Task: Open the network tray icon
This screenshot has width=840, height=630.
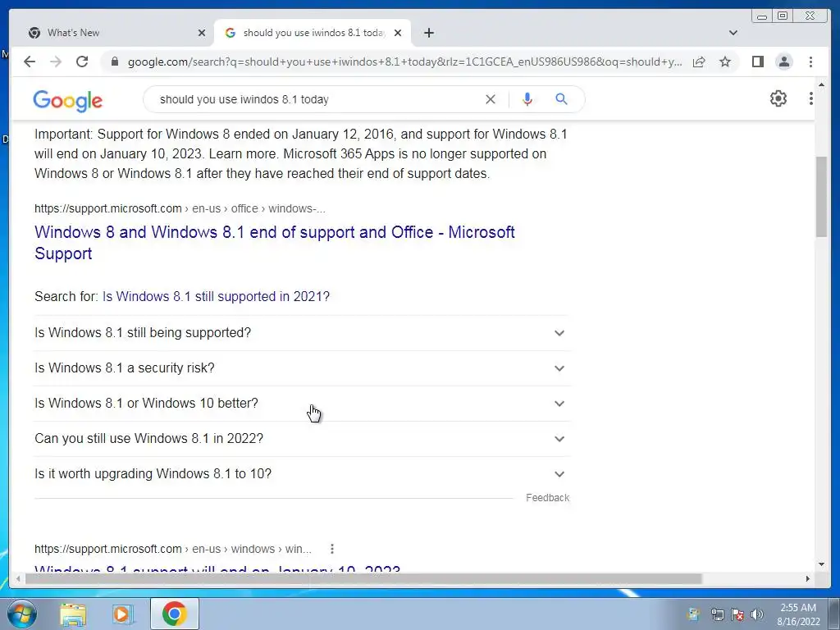Action: tap(717, 614)
